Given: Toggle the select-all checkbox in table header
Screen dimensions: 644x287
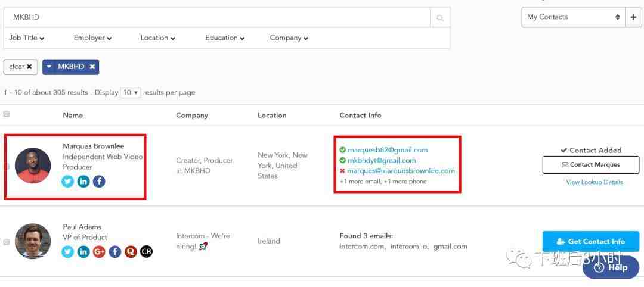Looking at the screenshot, I should point(7,114).
